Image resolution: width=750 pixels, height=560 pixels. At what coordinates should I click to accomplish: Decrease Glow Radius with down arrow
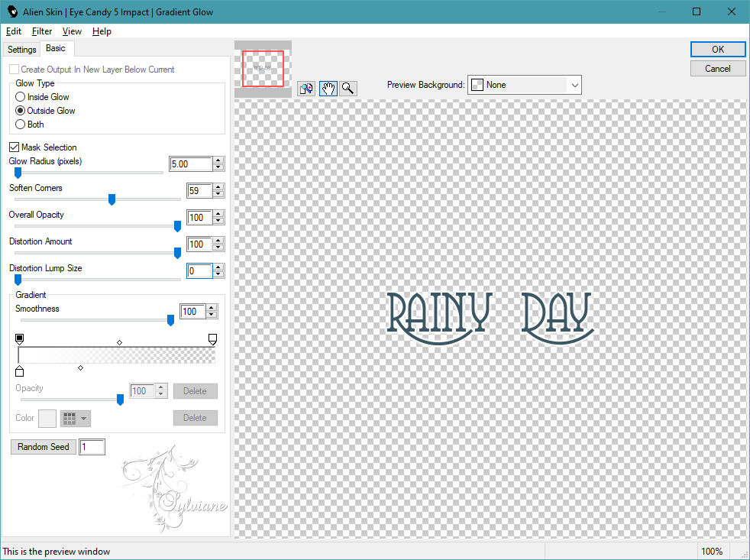coord(218,167)
